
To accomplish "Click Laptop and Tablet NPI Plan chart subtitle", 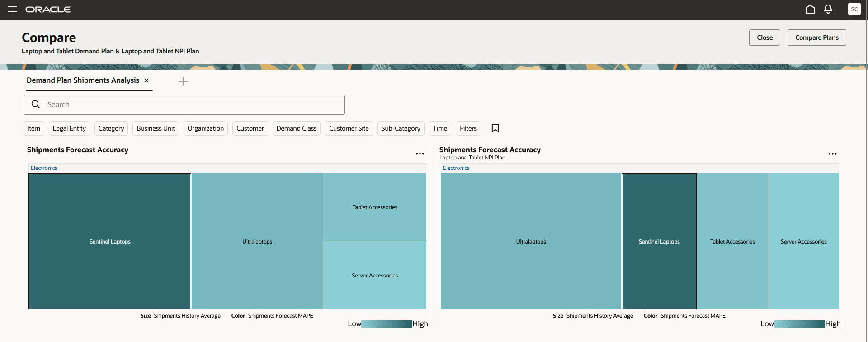I will [x=472, y=158].
